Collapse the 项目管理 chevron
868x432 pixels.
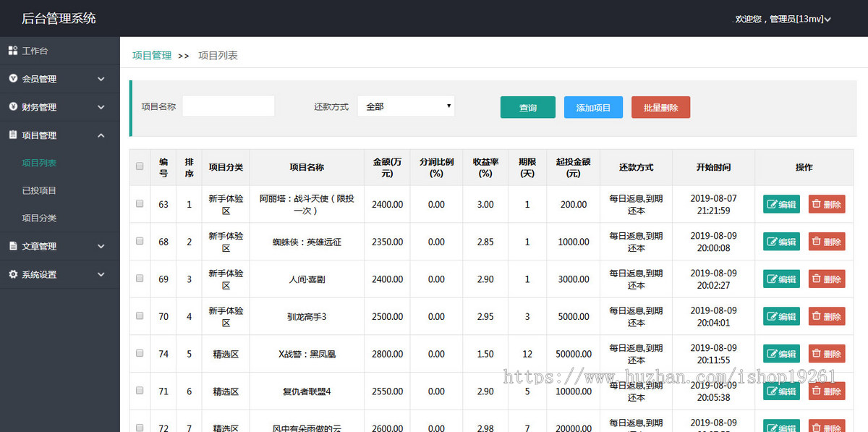pos(101,135)
